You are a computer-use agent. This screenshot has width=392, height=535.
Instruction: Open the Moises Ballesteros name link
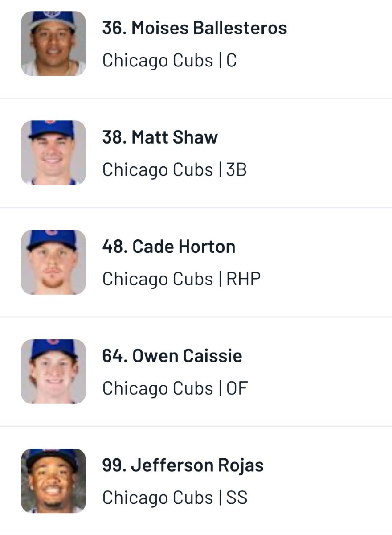pyautogui.click(x=194, y=28)
